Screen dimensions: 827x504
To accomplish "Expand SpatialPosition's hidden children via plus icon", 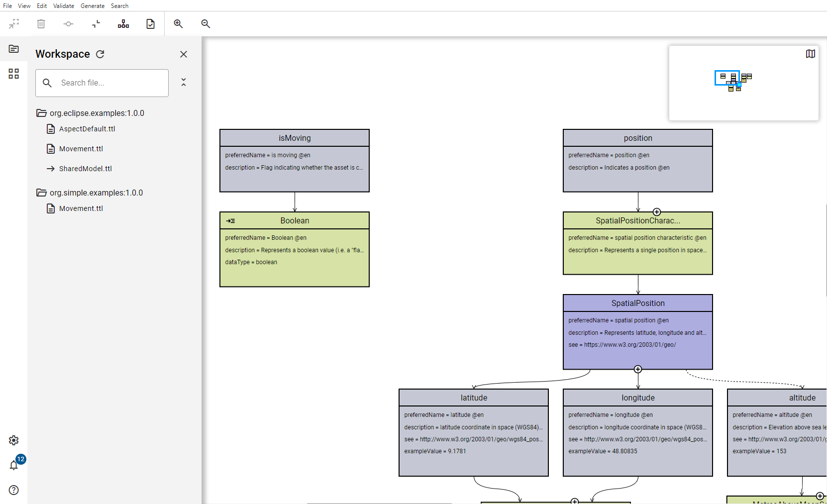I will (x=638, y=369).
